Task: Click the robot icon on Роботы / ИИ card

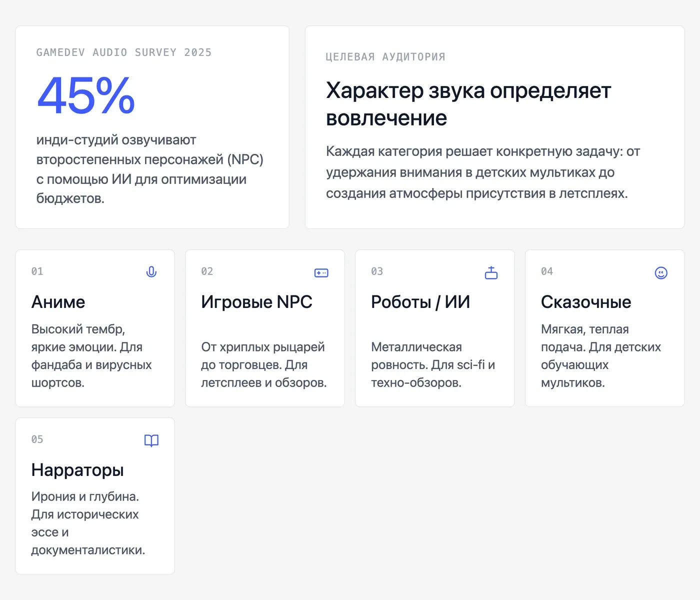Action: click(491, 272)
